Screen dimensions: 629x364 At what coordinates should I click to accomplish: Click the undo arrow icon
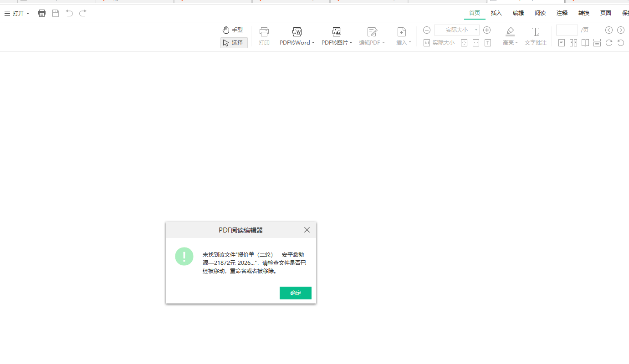[x=69, y=13]
